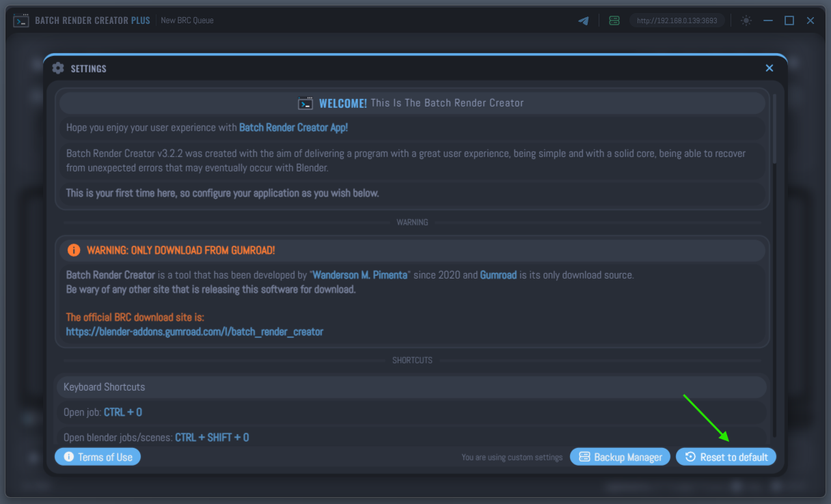Viewport: 831px width, 504px height.
Task: Toggle the sun theme icon
Action: click(746, 20)
